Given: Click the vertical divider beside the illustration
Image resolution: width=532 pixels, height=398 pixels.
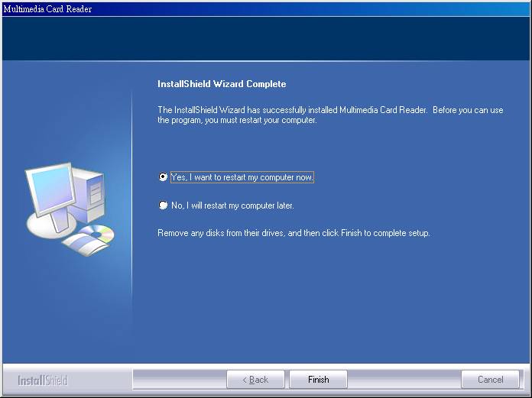Looking at the screenshot, I should coord(132,214).
